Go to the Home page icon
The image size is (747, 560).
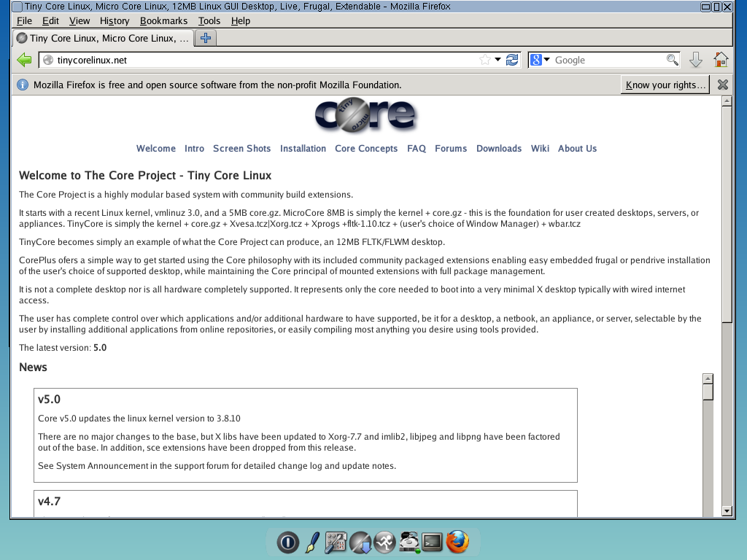pos(721,60)
